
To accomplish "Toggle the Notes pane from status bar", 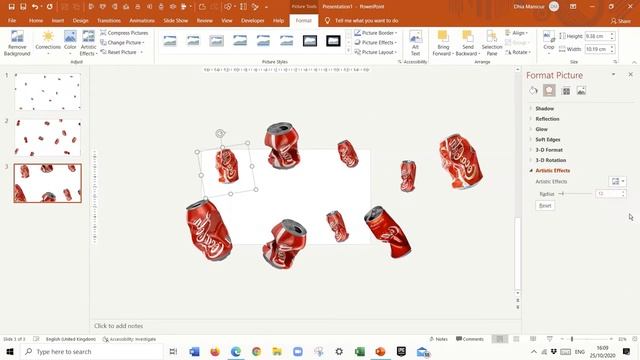I will pyautogui.click(x=439, y=339).
